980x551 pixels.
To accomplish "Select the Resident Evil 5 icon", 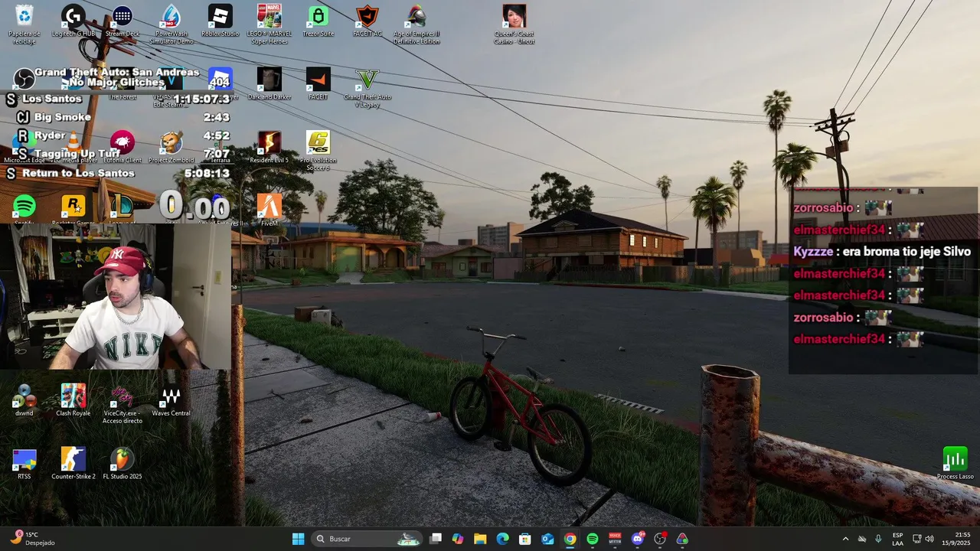I will click(x=269, y=147).
